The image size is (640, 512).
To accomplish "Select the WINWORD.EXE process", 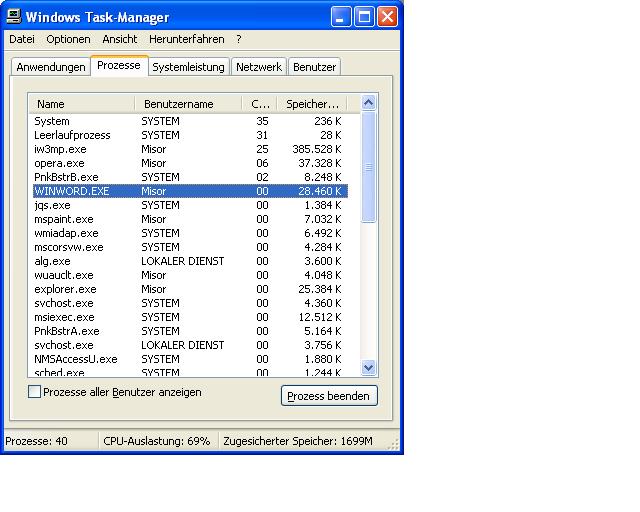I will (x=190, y=191).
